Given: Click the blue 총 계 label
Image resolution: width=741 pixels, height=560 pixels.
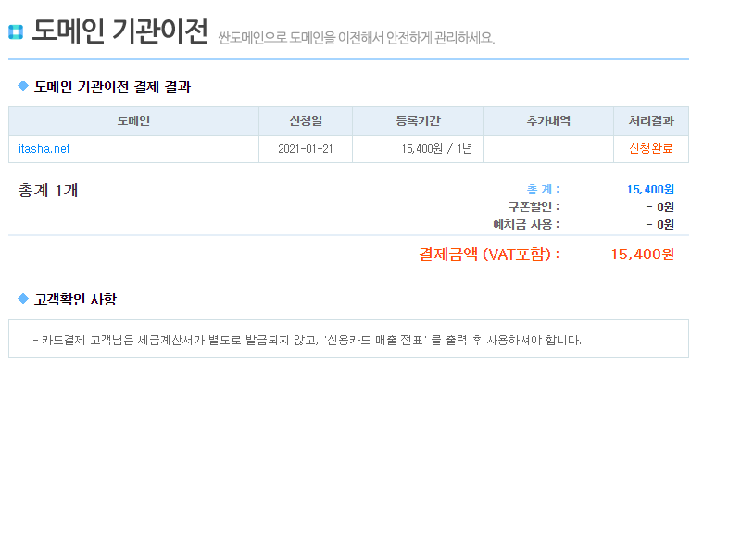Looking at the screenshot, I should (x=543, y=190).
